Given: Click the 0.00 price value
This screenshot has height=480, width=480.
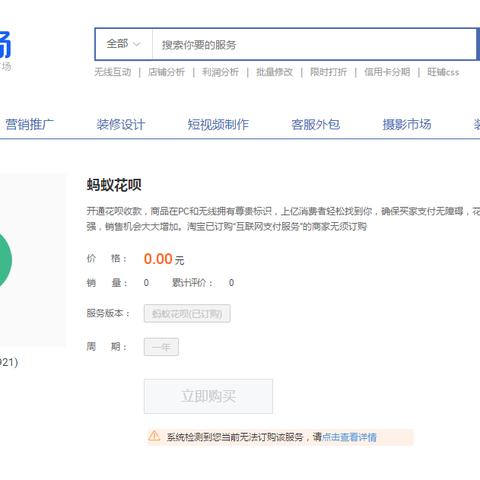Looking at the screenshot, I should [158, 259].
